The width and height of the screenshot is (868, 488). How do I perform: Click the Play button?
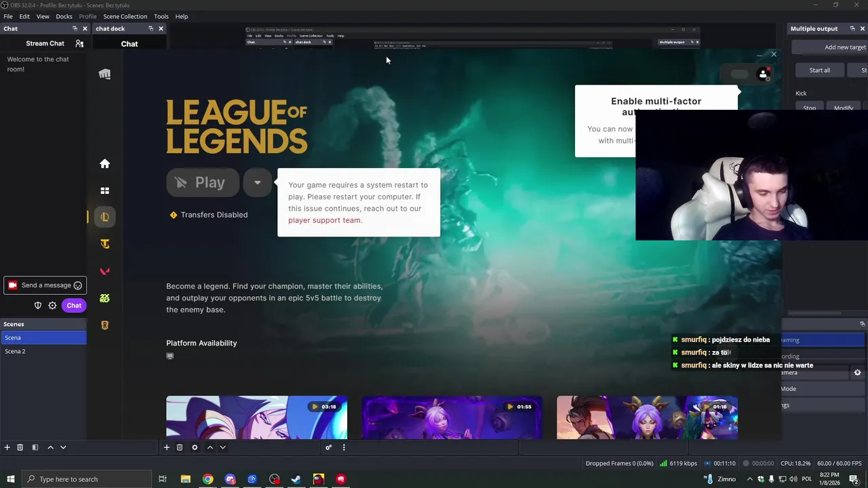coord(203,182)
